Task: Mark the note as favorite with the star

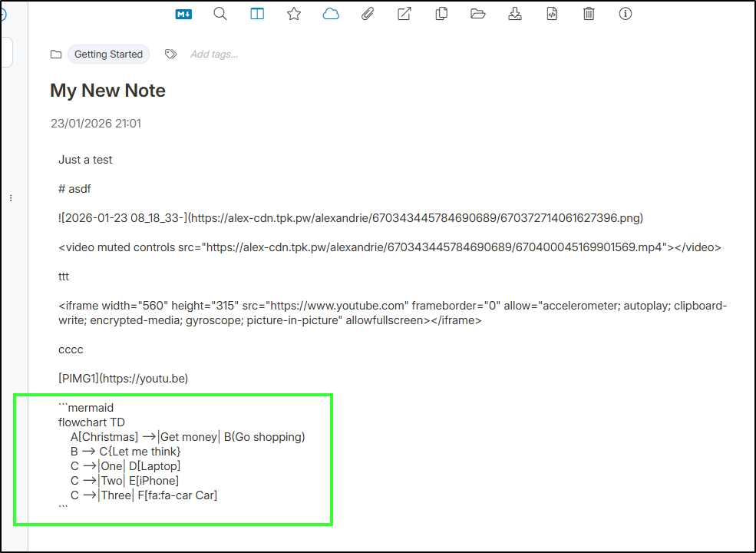Action: point(294,14)
